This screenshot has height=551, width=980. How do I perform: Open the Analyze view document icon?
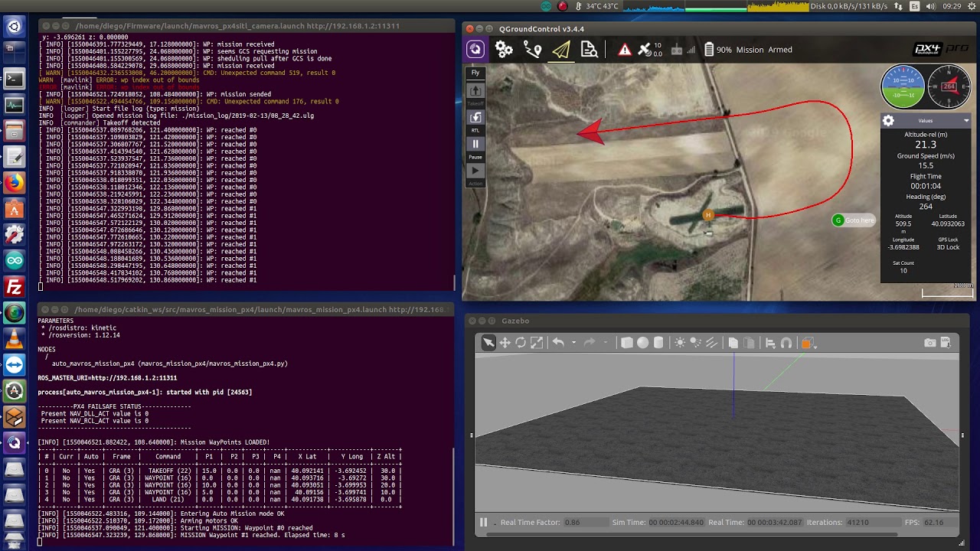tap(589, 50)
